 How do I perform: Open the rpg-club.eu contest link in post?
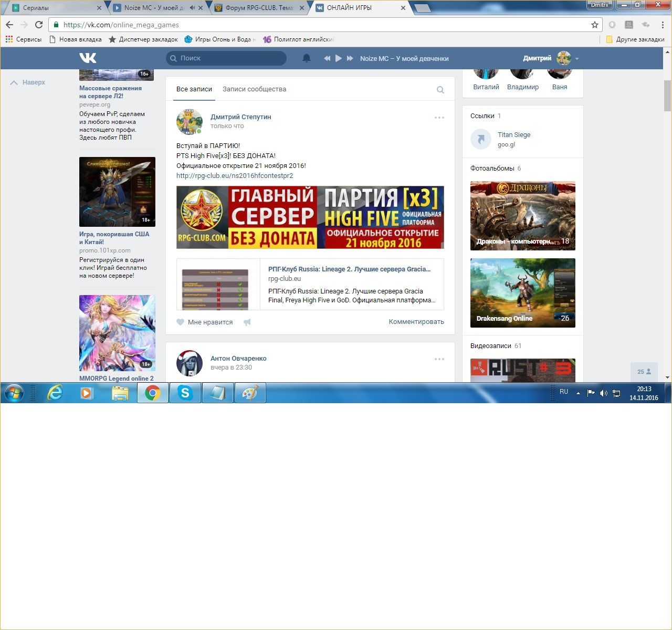tap(235, 176)
